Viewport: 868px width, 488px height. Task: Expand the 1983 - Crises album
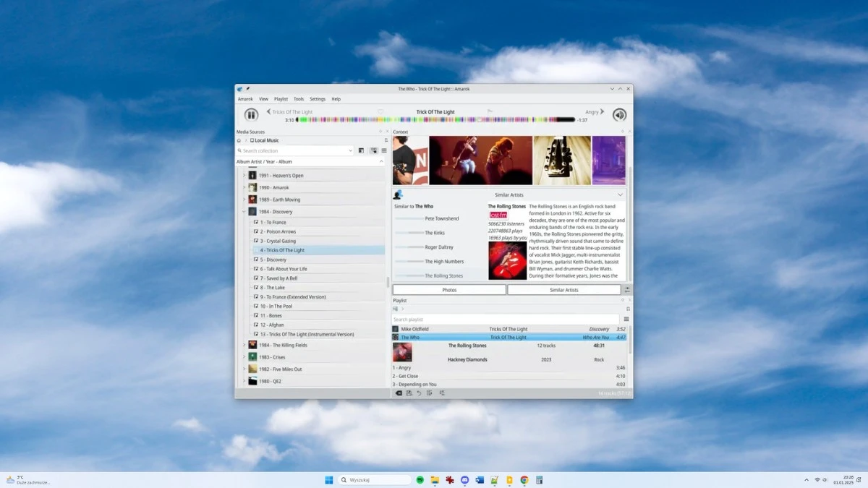(x=244, y=357)
